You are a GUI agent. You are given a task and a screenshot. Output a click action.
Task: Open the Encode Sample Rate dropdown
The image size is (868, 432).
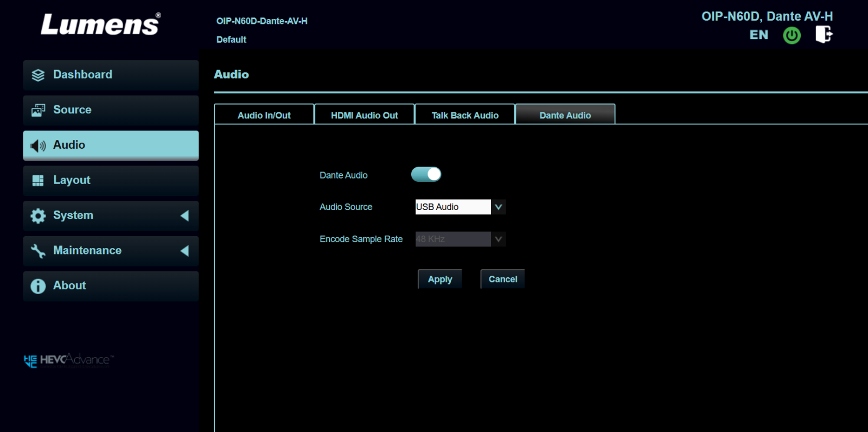tap(460, 239)
